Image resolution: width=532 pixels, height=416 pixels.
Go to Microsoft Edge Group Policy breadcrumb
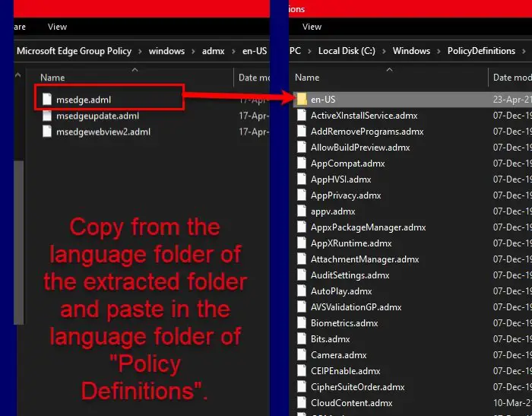point(74,51)
